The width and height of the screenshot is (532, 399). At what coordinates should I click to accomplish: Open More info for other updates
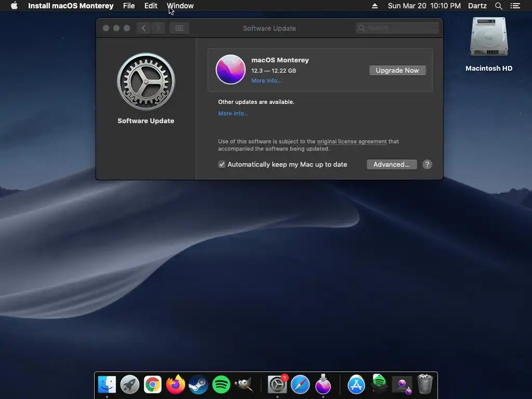[233, 113]
